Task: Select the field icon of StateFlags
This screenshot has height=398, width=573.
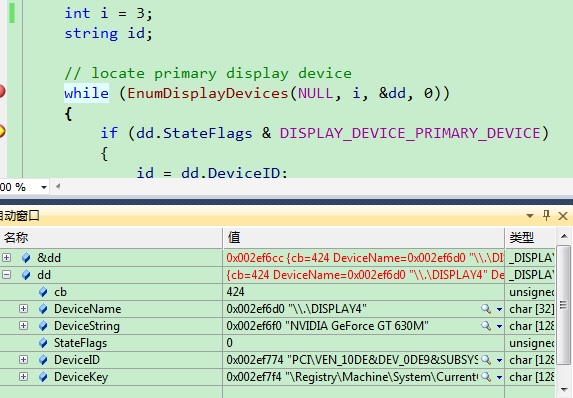Action: [43, 343]
